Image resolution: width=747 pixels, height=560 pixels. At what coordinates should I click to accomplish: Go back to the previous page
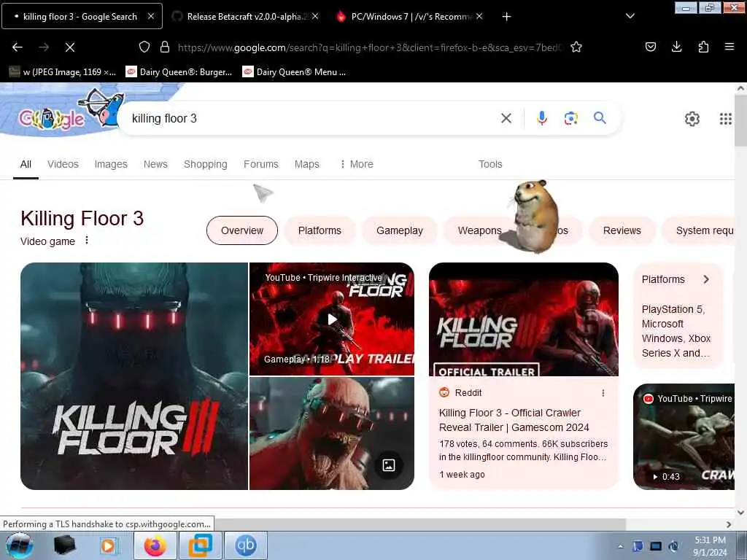18,47
